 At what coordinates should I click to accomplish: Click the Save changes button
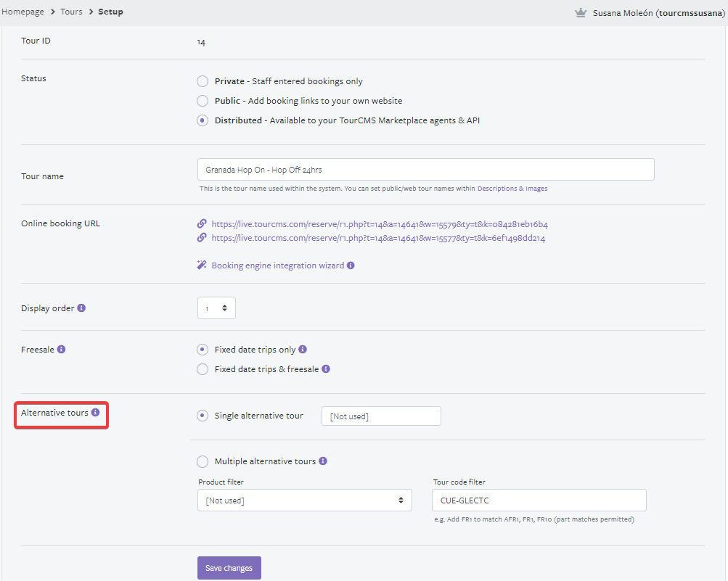(x=229, y=567)
